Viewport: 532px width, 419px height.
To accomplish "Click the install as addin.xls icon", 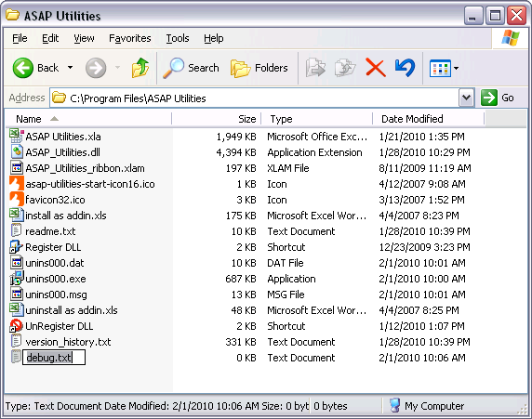I will point(17,215).
